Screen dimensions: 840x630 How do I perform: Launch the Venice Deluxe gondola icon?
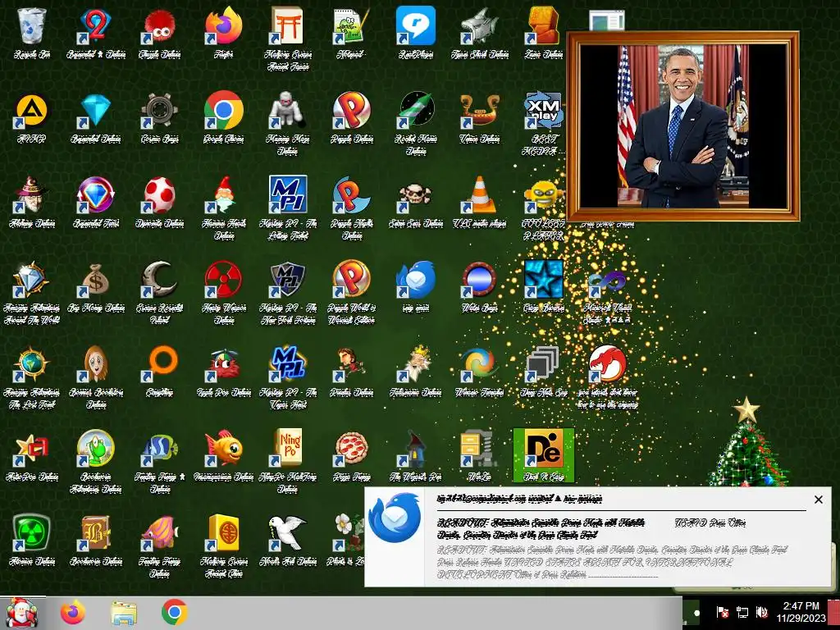pos(479,111)
